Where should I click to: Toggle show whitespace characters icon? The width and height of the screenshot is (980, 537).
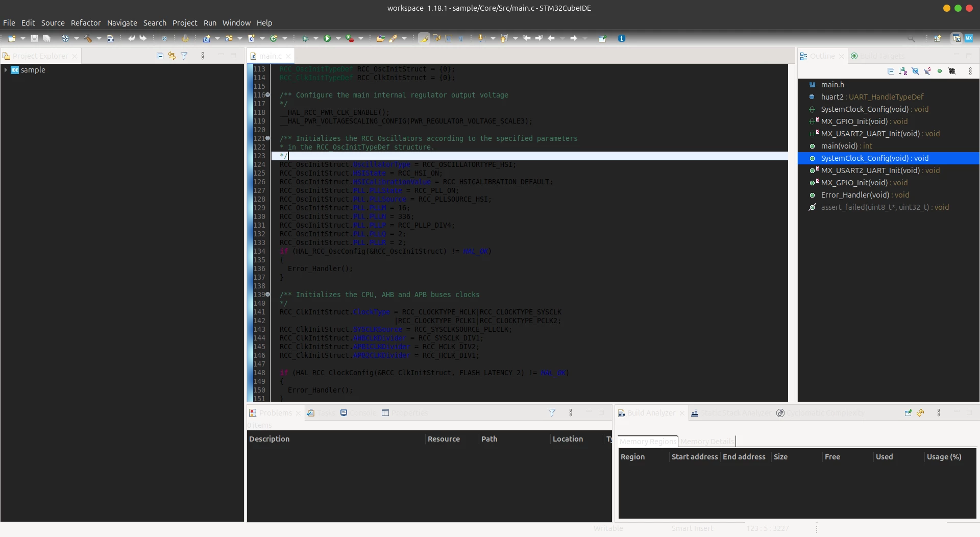point(461,38)
